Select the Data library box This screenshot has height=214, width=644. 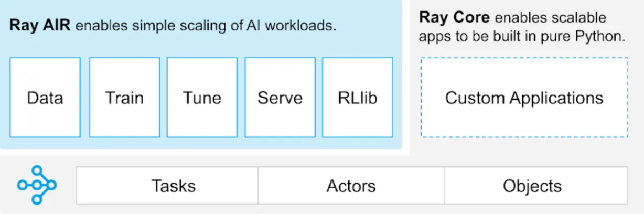point(45,98)
